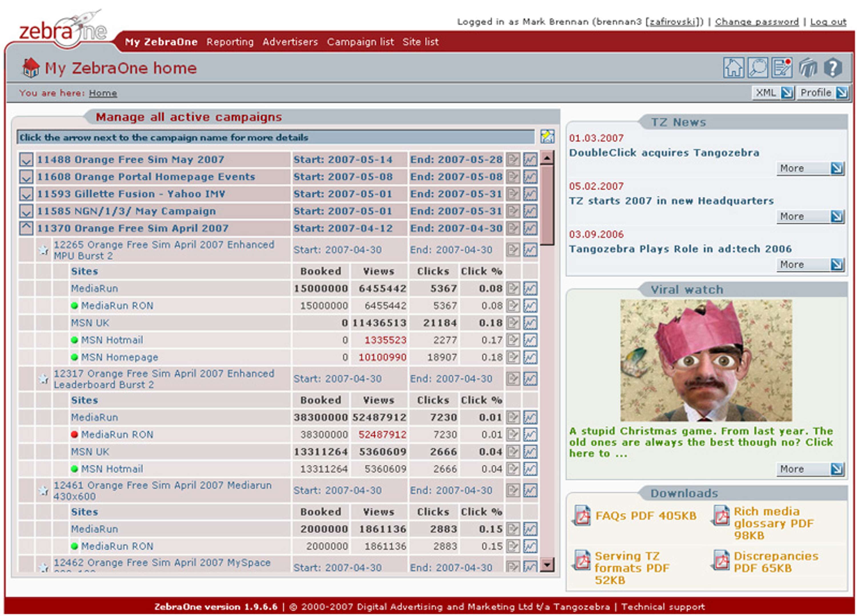
Task: Expand campaign 11593 Gillette Fusion - Yahoo IMV
Action: pyautogui.click(x=26, y=194)
